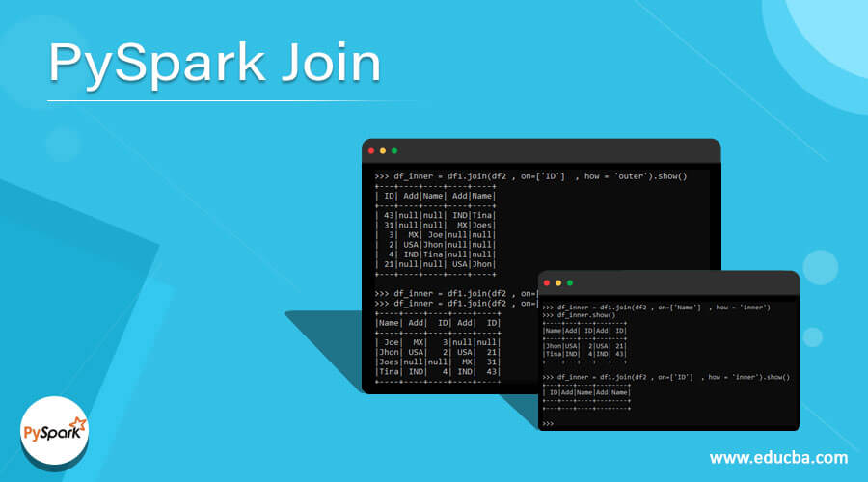
Task: Click row '31|null|null| MX|Joes'
Action: pyautogui.click(x=435, y=226)
